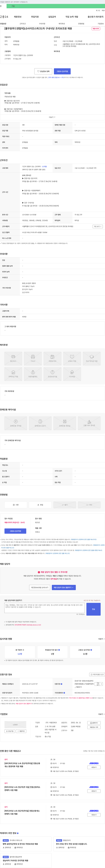Click the 서류 selection step box
Screen dimensions: 105x868
click(x=16, y=505)
